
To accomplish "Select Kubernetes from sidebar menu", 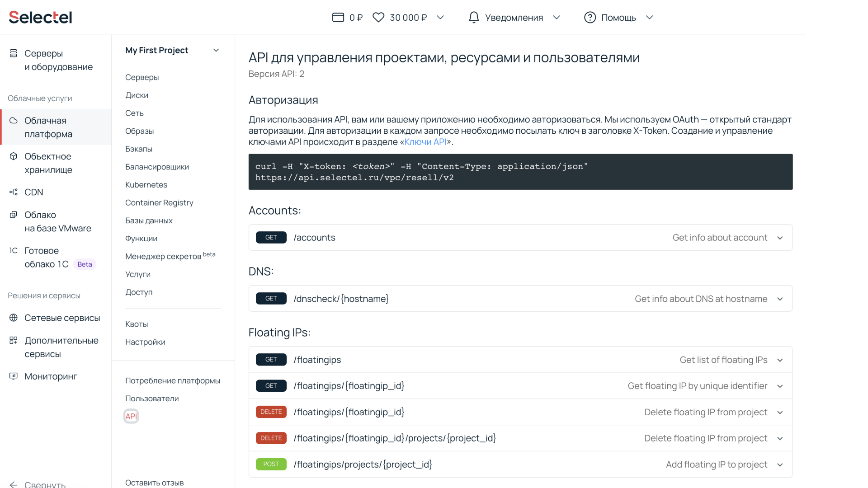I will pyautogui.click(x=146, y=185).
